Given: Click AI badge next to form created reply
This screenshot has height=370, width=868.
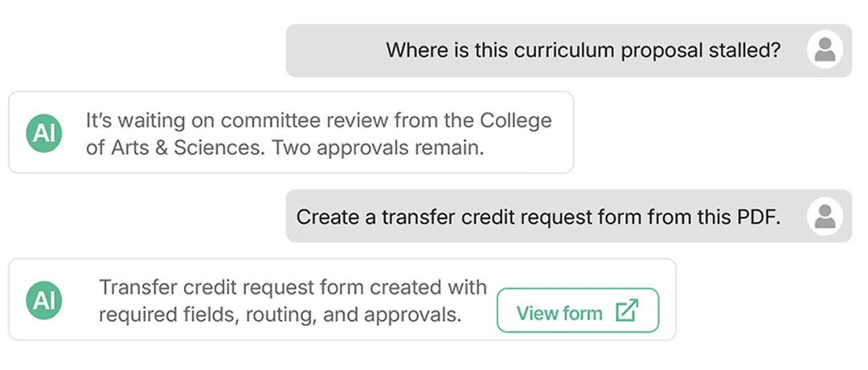Looking at the screenshot, I should point(44,300).
